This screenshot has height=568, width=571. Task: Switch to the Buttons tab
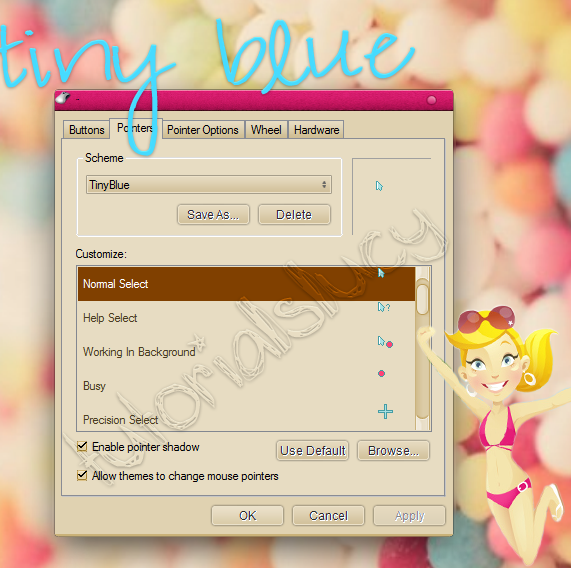click(87, 130)
